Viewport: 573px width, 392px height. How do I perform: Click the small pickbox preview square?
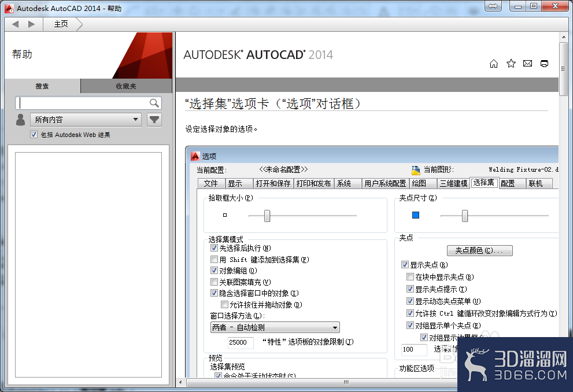tap(225, 215)
